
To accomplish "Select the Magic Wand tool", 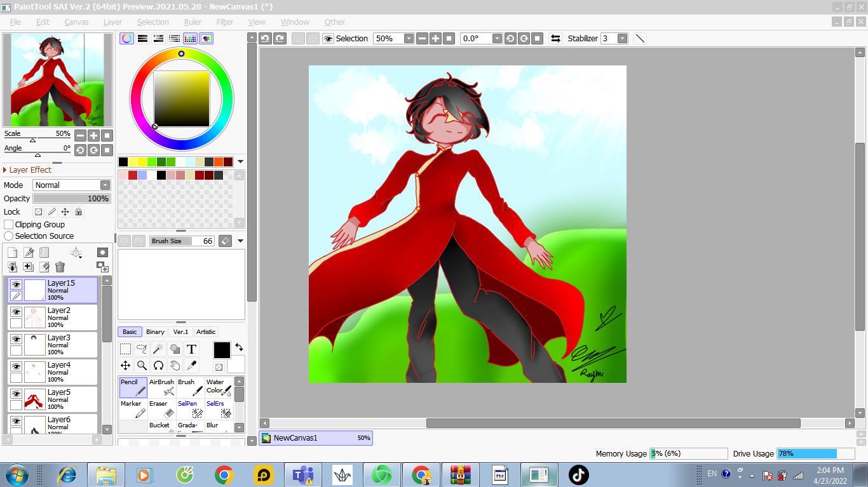I will (158, 349).
